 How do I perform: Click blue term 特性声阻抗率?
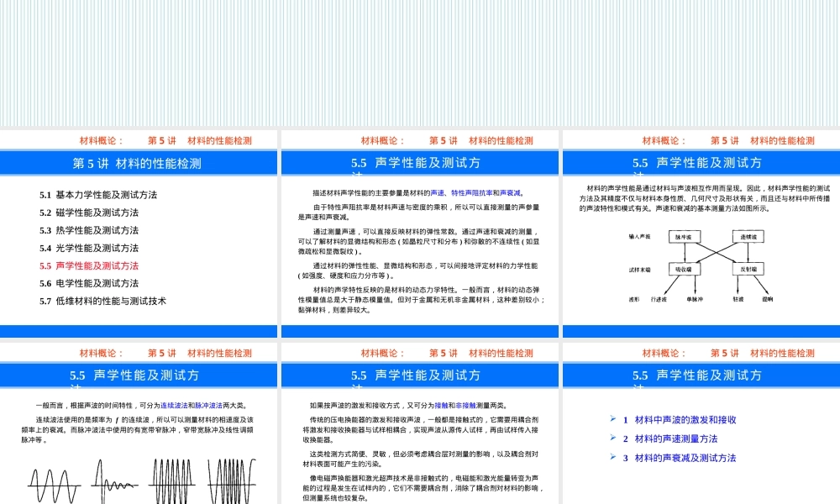coord(472,193)
